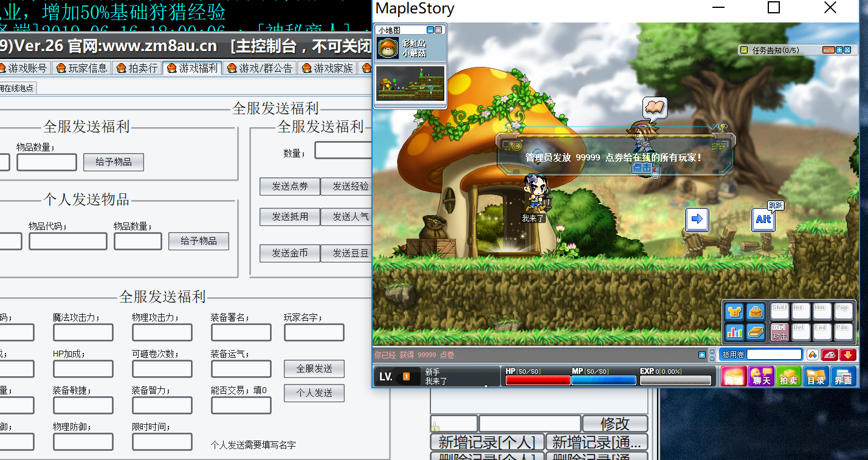
Task: Expand the minimap with the square button
Action: (x=438, y=30)
